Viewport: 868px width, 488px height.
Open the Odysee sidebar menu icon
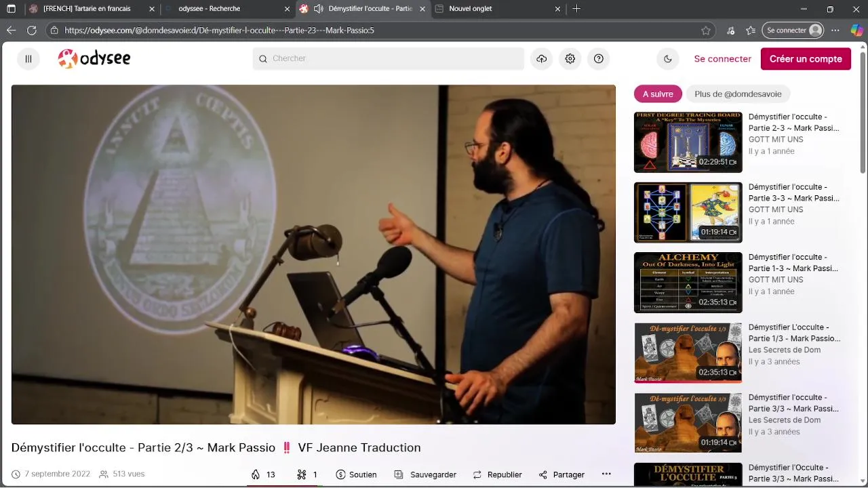(28, 59)
